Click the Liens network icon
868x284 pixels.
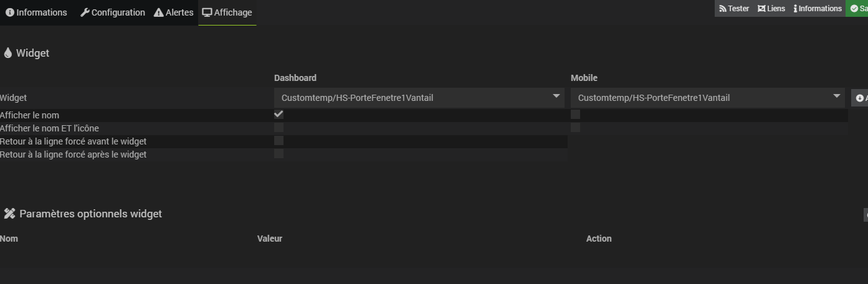click(761, 9)
